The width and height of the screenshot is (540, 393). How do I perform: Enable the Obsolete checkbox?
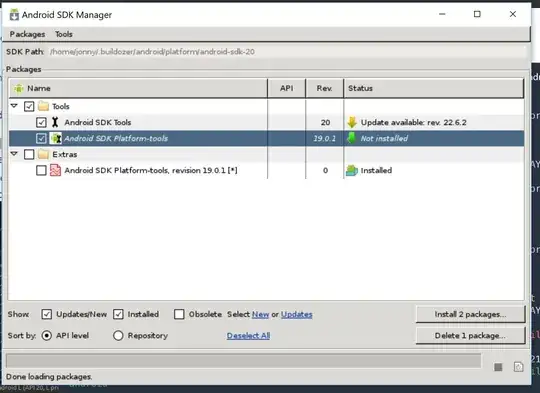pos(179,314)
